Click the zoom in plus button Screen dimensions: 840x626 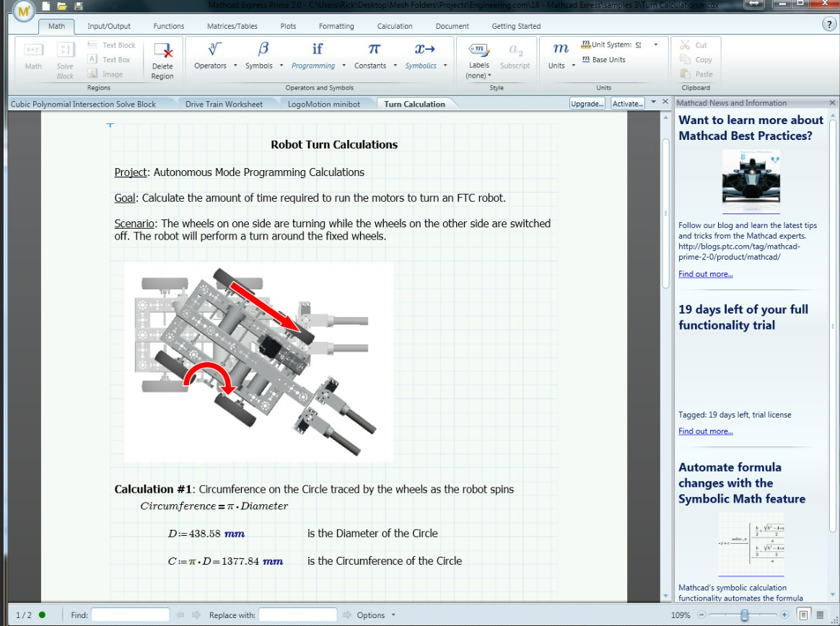(x=784, y=614)
